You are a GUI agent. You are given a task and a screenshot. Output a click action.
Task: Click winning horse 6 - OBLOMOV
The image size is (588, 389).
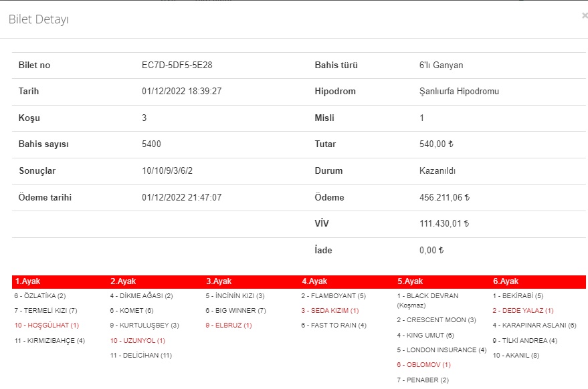(x=424, y=365)
